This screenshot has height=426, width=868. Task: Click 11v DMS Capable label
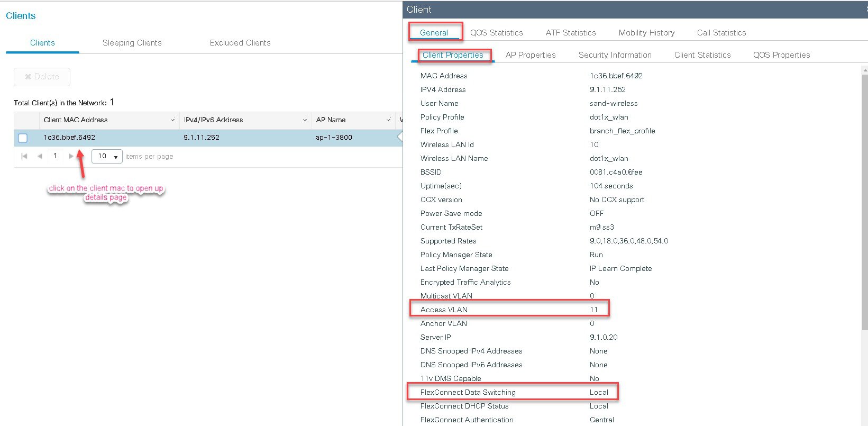tap(451, 379)
